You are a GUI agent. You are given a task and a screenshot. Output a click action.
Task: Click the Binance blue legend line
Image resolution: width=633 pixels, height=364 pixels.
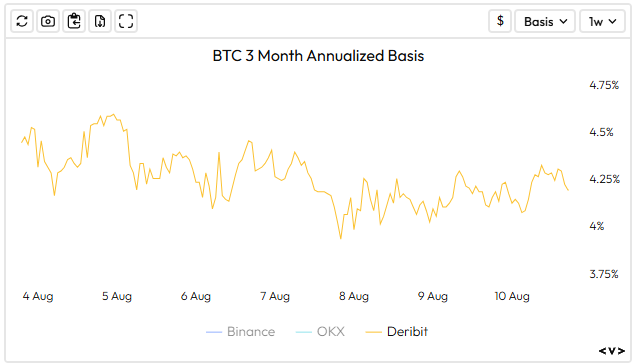214,332
